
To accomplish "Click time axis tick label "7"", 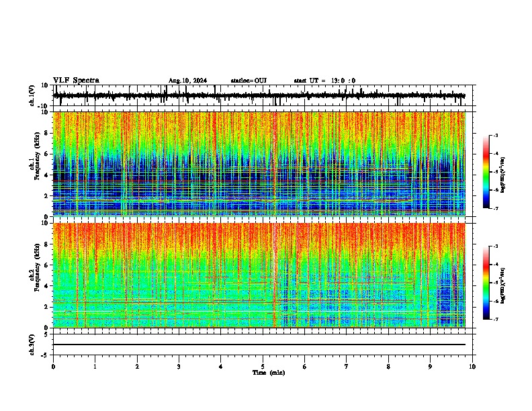I will (347, 367).
